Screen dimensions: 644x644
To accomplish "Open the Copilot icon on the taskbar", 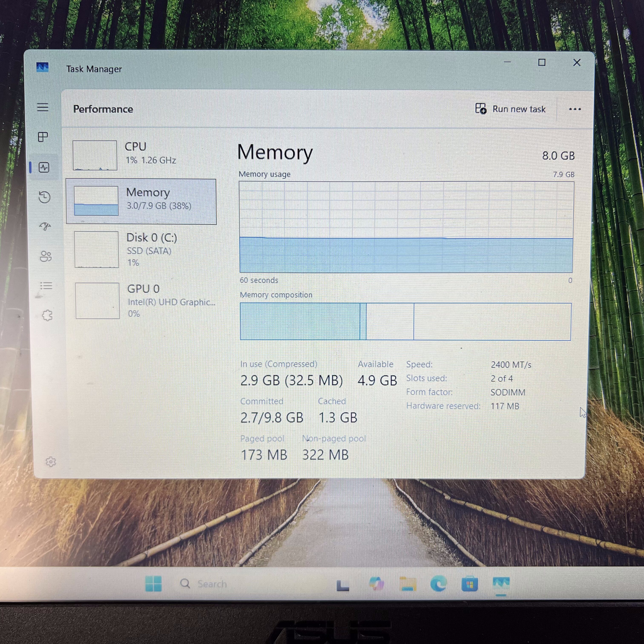I will [377, 584].
